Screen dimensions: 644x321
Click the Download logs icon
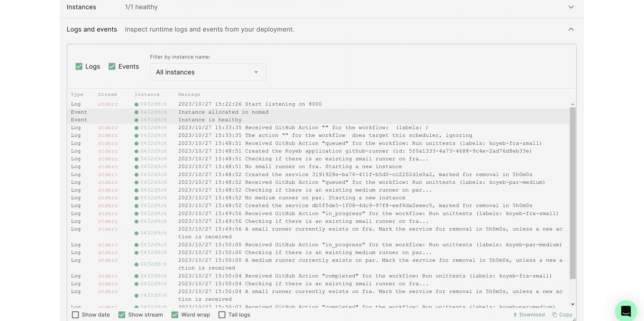[515, 315]
